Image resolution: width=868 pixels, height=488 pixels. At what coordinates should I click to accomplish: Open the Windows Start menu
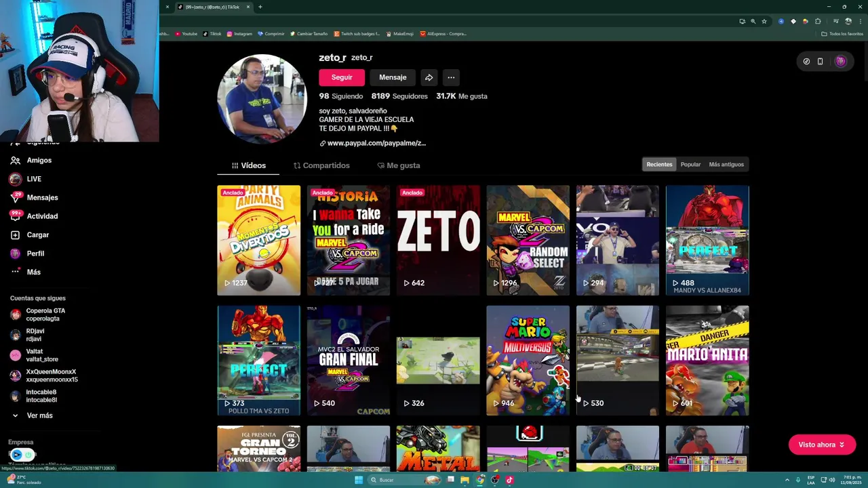[x=359, y=480]
